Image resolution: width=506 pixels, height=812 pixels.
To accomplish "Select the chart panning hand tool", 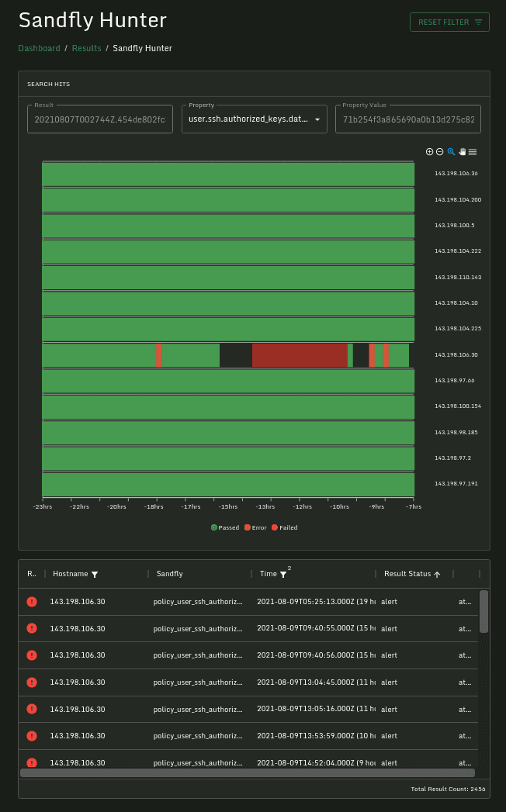I will point(462,152).
